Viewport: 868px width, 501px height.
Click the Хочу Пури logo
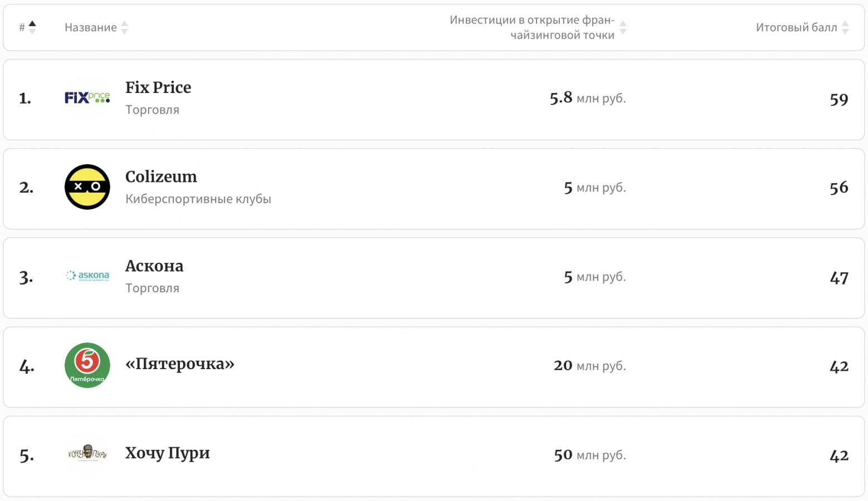point(87,454)
